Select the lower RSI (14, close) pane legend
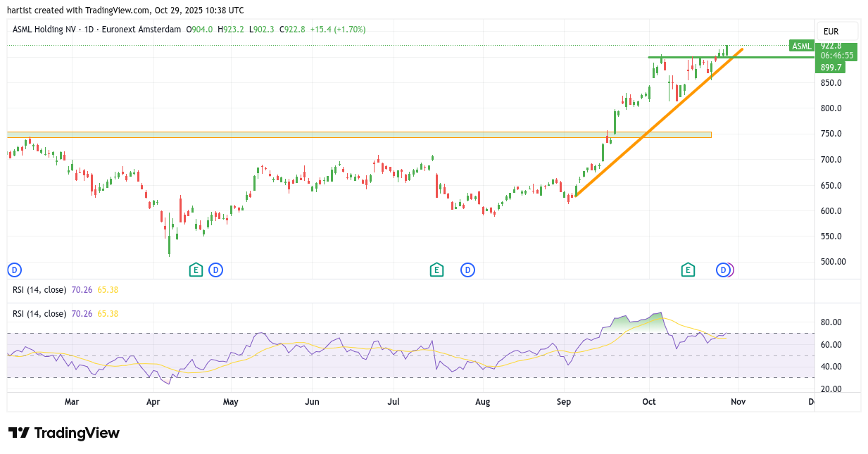 (39, 313)
